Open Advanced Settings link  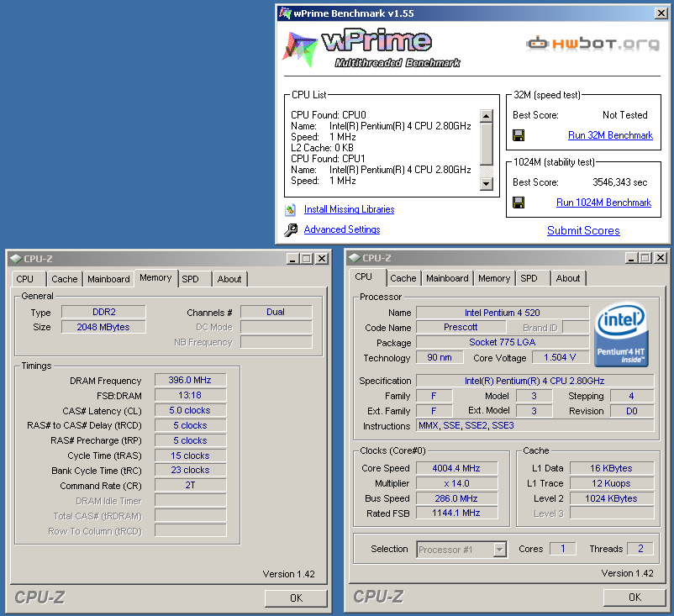342,229
